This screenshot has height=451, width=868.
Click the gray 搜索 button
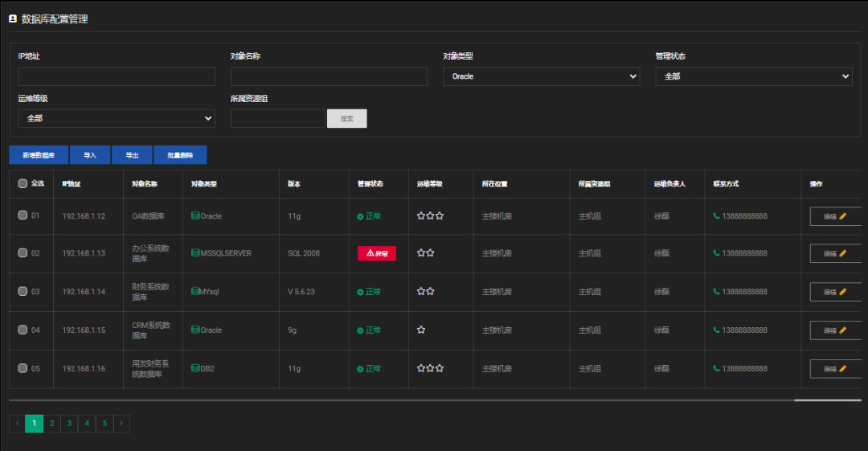point(347,118)
